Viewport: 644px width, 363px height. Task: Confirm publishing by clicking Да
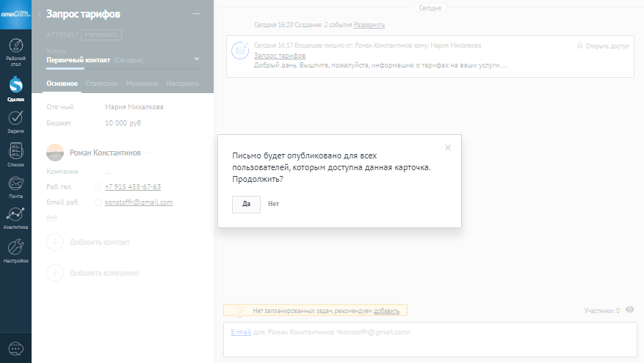pos(246,204)
